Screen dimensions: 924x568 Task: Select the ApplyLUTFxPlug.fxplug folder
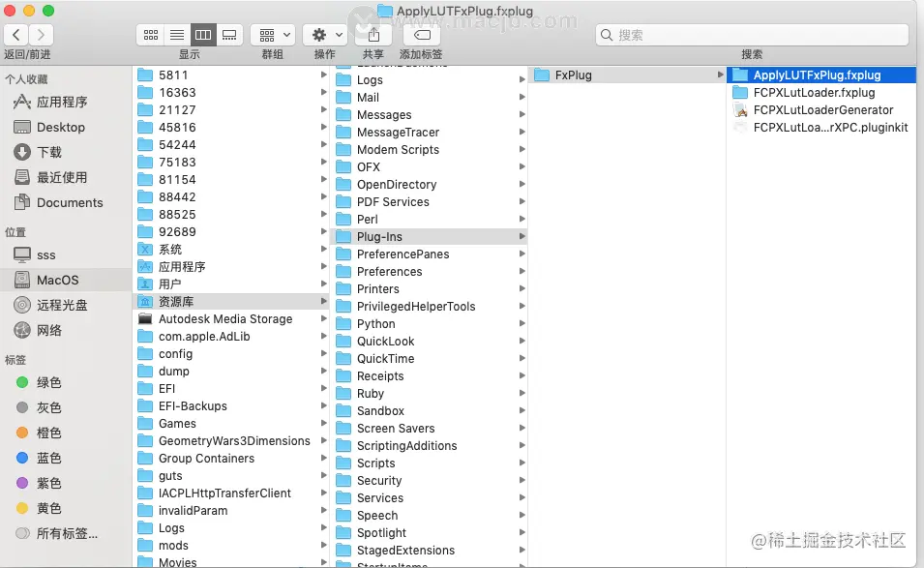(821, 75)
